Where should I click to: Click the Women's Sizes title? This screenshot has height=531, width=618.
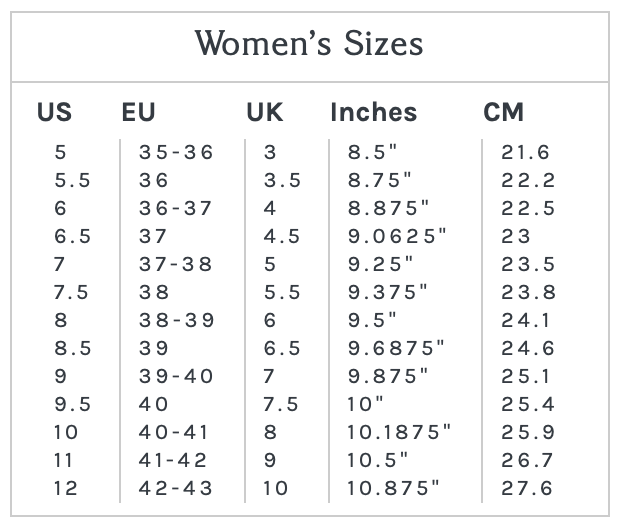click(308, 44)
